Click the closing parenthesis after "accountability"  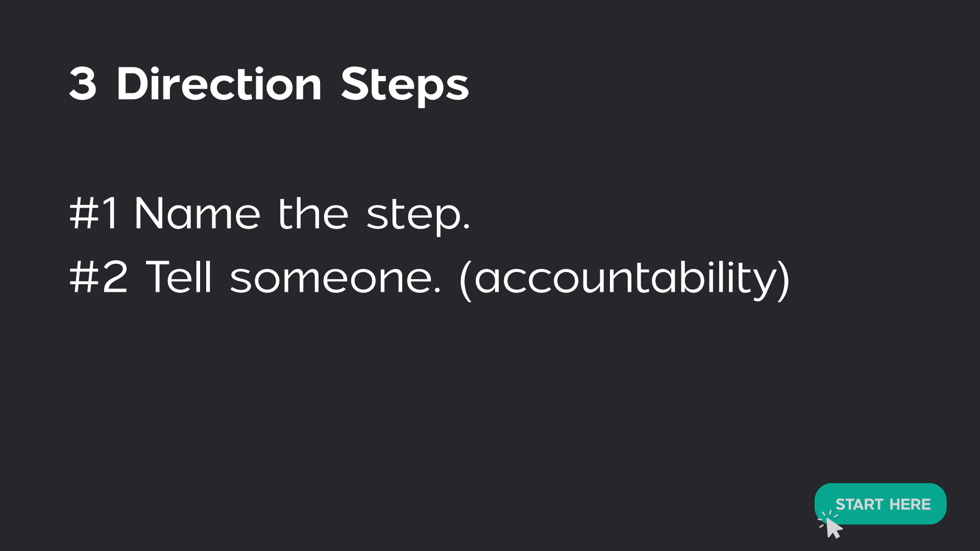(x=784, y=280)
